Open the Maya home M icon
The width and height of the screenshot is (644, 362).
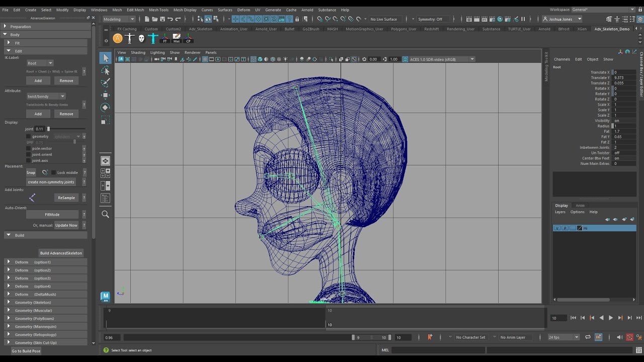coord(105,297)
